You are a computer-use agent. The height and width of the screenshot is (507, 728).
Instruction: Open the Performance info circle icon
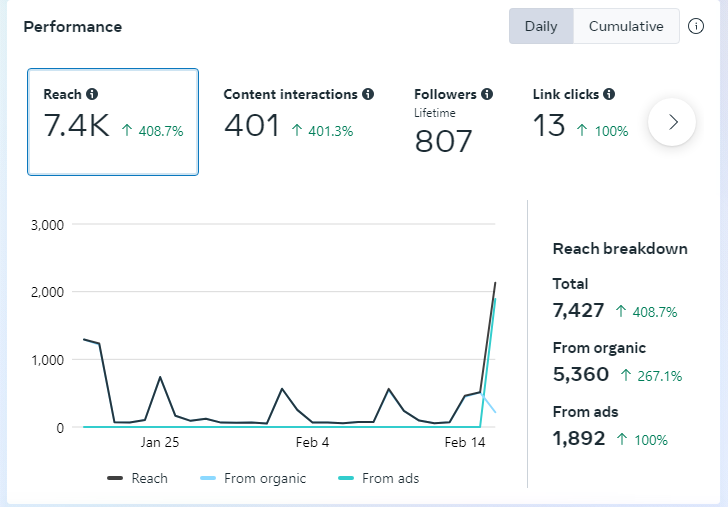[696, 27]
